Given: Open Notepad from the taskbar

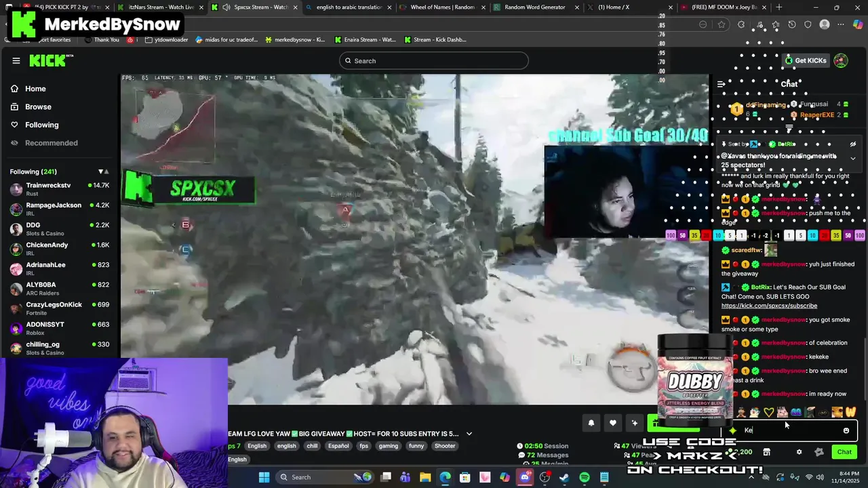Looking at the screenshot, I should (604, 477).
